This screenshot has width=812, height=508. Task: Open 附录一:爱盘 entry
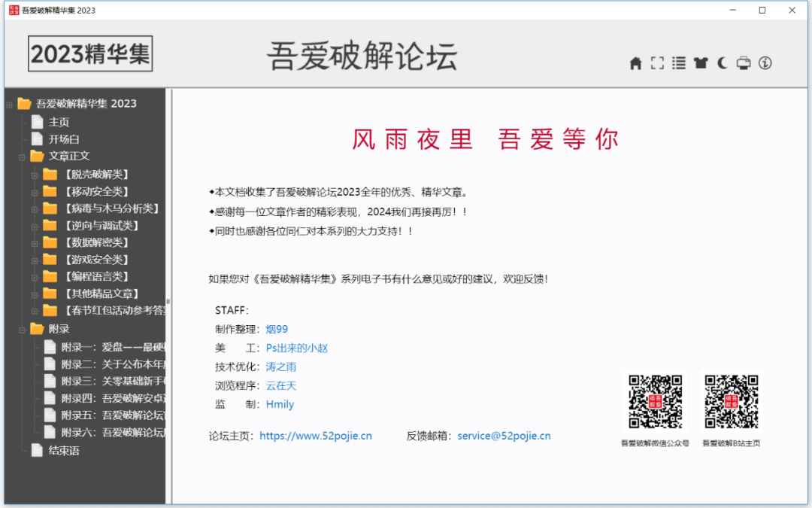pyautogui.click(x=113, y=347)
